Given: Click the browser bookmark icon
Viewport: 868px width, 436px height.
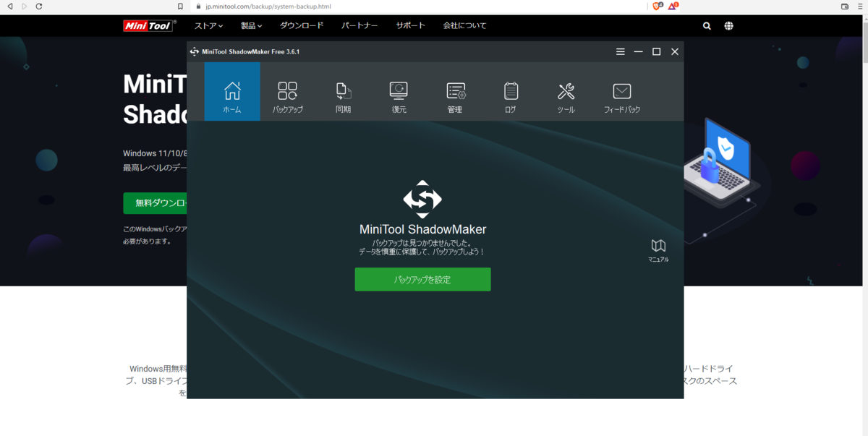Looking at the screenshot, I should click(180, 6).
